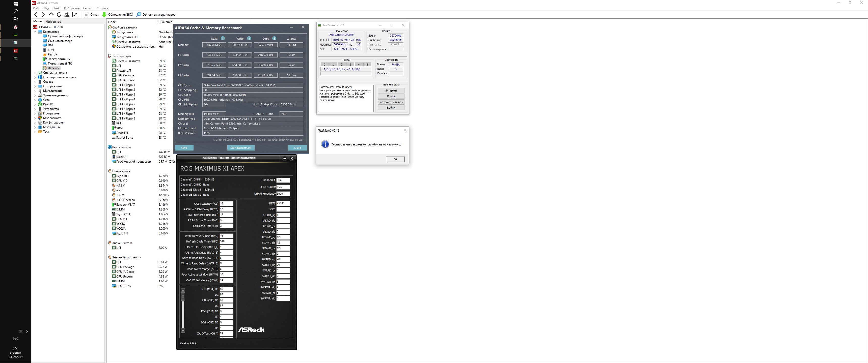Switch to the Избранное tab

53,21
